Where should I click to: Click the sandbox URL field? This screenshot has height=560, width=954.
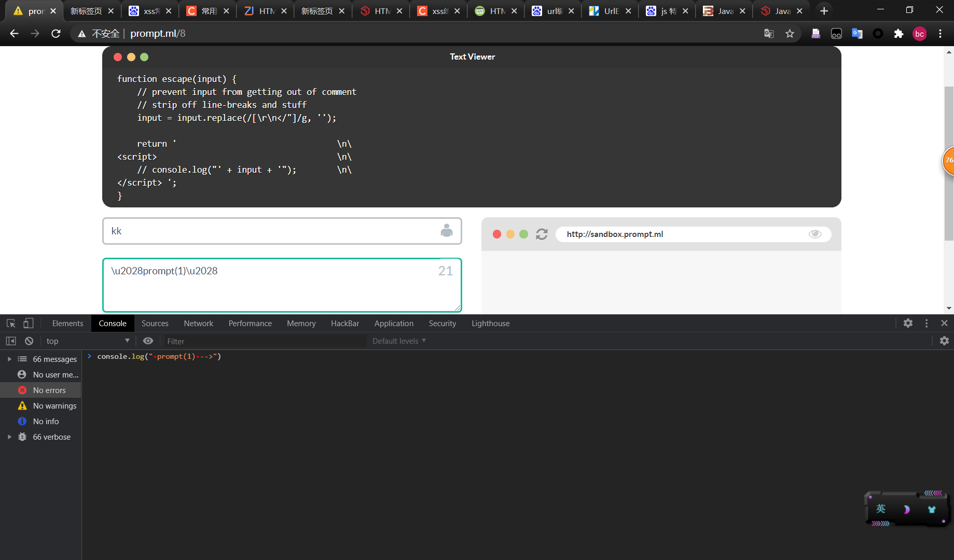pos(693,234)
